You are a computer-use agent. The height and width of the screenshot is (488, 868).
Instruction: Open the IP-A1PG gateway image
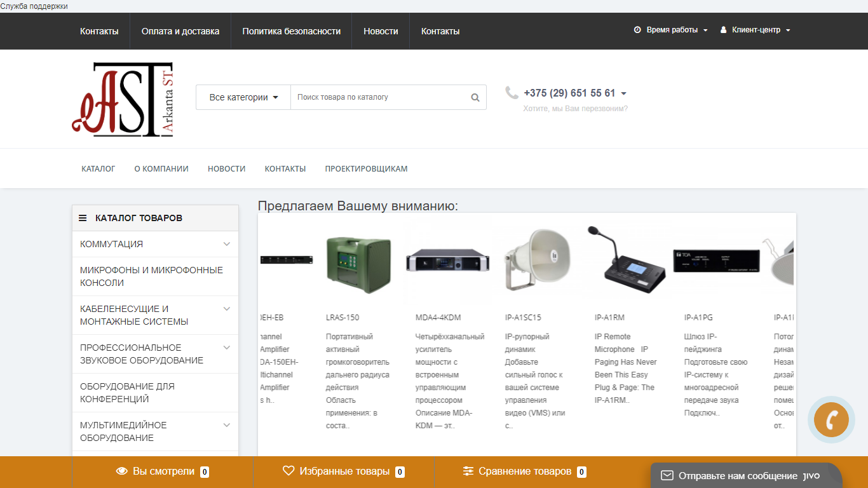click(717, 261)
